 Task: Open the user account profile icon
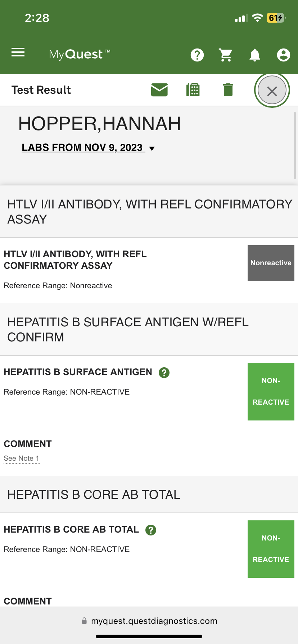tap(283, 55)
